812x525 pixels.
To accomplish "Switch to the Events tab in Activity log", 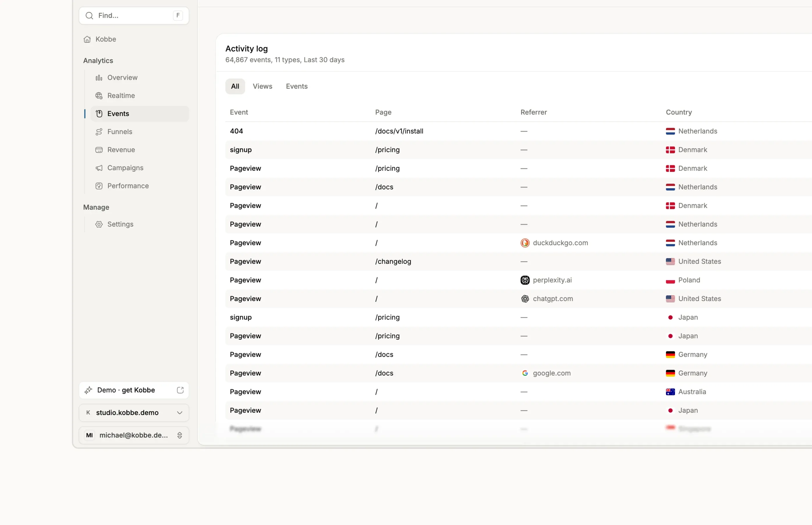I will tap(296, 86).
